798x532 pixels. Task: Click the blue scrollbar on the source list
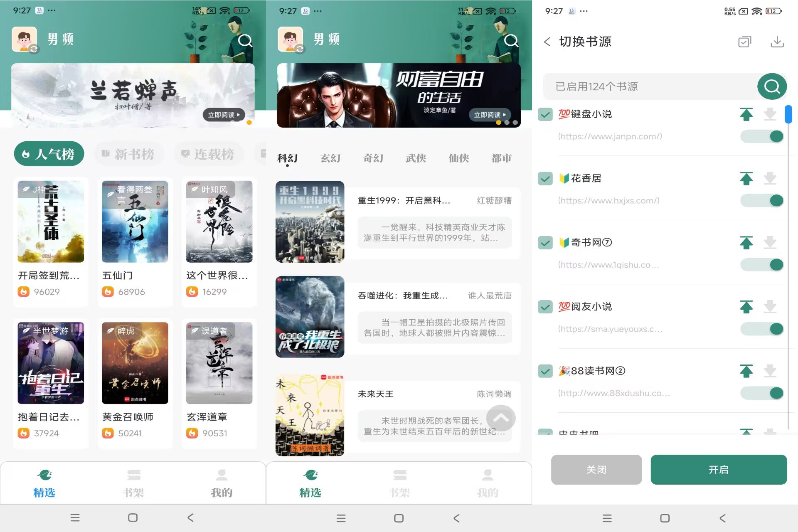point(789,115)
